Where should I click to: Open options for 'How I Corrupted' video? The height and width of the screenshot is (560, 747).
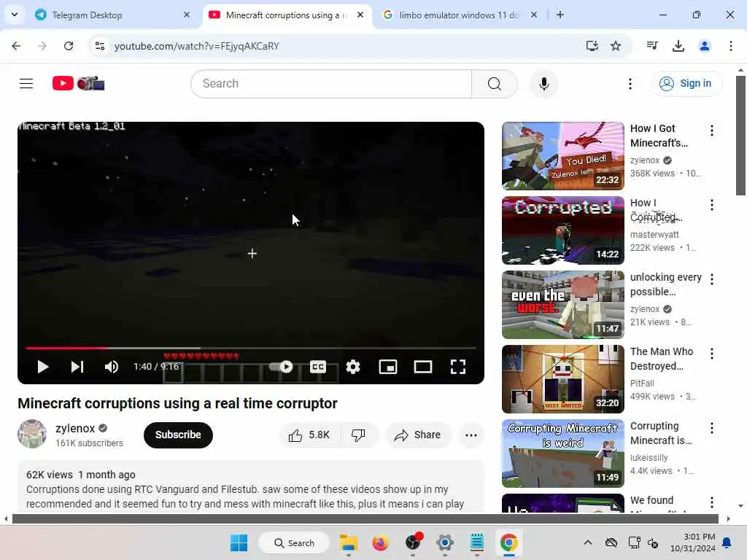[712, 205]
